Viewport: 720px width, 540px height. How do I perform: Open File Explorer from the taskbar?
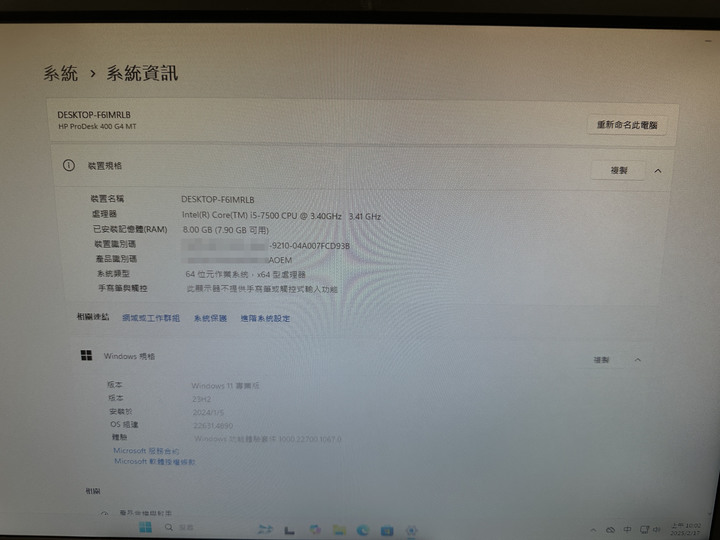click(x=339, y=531)
